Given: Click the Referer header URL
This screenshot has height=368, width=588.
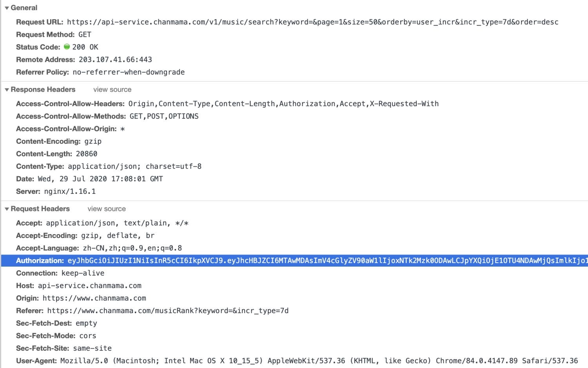Looking at the screenshot, I should (x=168, y=311).
